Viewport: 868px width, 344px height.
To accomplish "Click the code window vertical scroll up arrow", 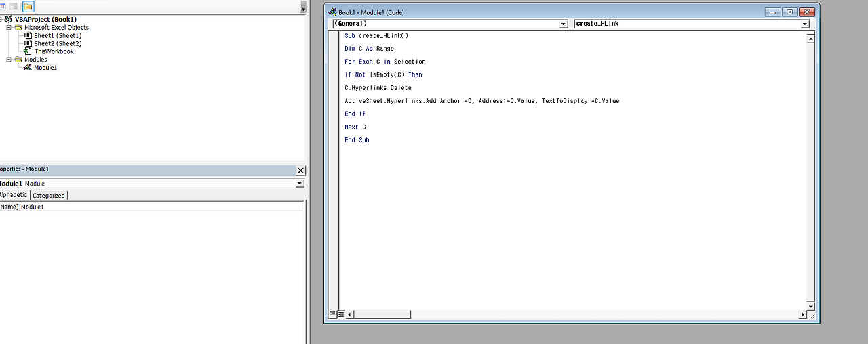I will [810, 39].
